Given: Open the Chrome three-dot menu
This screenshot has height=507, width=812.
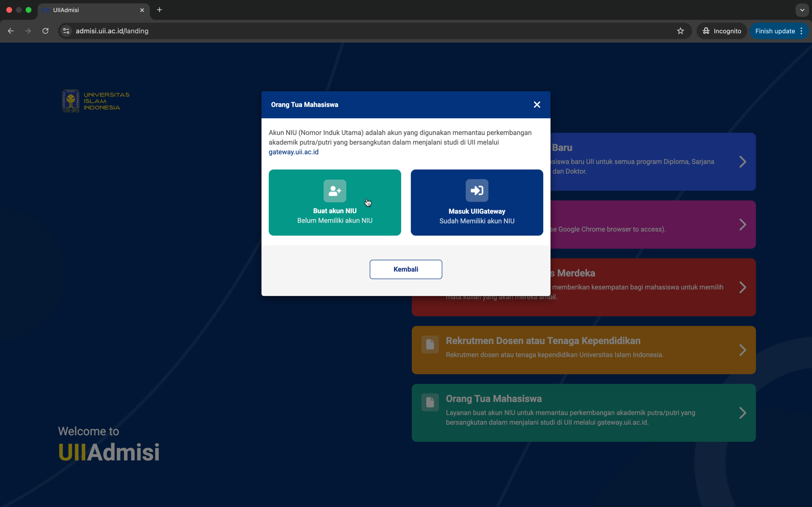Looking at the screenshot, I should click(801, 31).
